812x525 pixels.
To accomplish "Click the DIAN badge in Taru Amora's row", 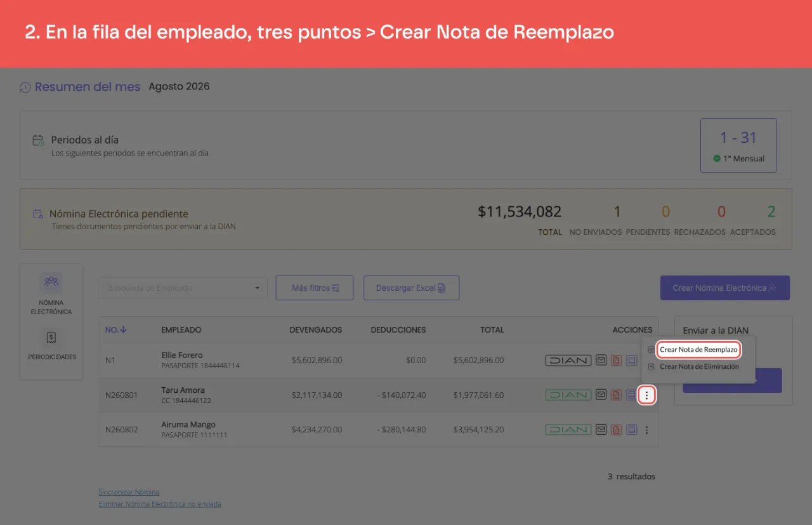I will coord(568,395).
